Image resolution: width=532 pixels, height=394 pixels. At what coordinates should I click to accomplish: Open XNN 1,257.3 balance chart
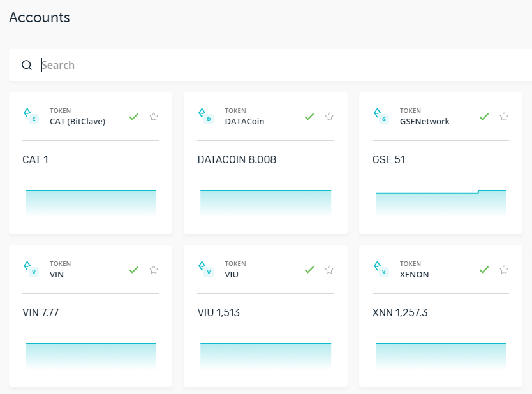tap(441, 356)
